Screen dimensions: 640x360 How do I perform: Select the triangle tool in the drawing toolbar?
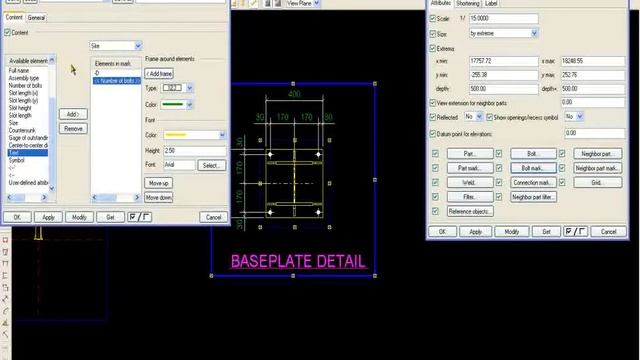click(5, 323)
